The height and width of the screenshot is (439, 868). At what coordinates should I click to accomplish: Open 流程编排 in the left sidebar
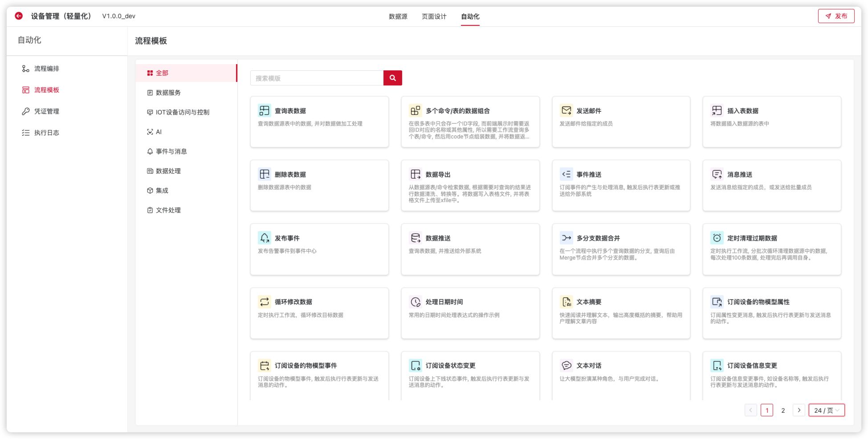[x=46, y=69]
